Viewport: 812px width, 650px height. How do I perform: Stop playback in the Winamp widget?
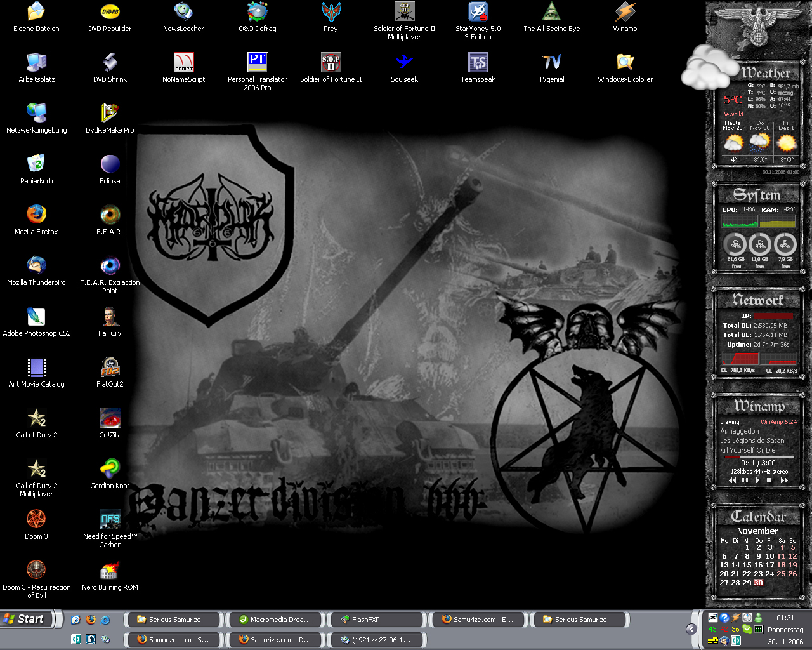pos(769,481)
